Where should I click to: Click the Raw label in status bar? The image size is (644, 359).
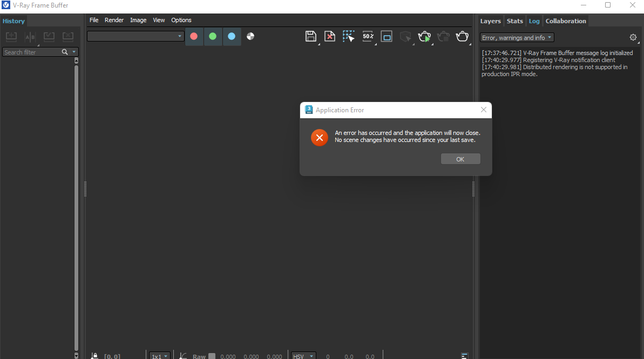point(199,356)
